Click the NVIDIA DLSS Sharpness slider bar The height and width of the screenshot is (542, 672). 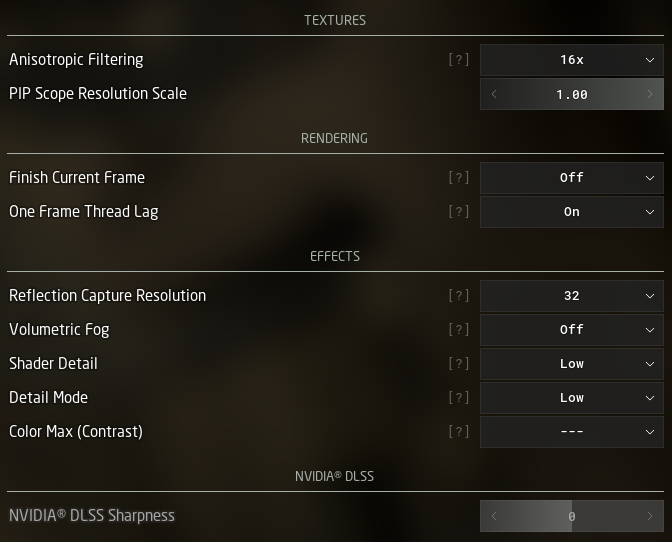coord(571,516)
